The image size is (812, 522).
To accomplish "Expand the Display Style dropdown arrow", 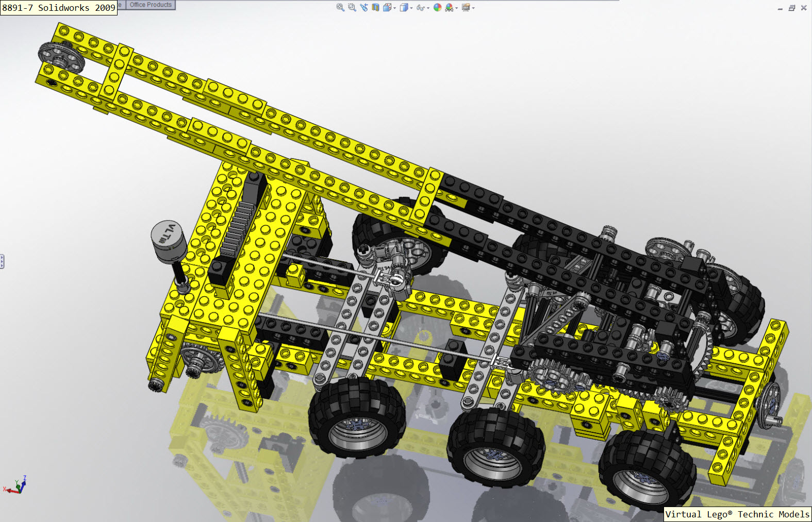I will [x=411, y=8].
